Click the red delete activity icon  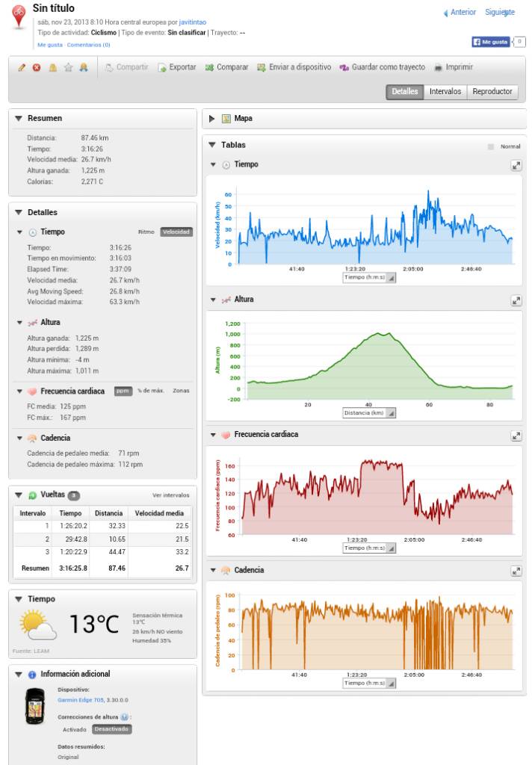[x=37, y=67]
